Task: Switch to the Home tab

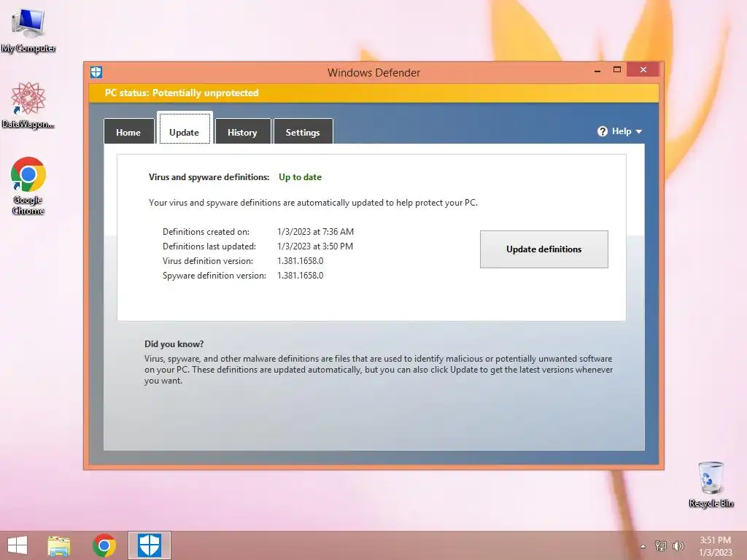Action: (128, 132)
